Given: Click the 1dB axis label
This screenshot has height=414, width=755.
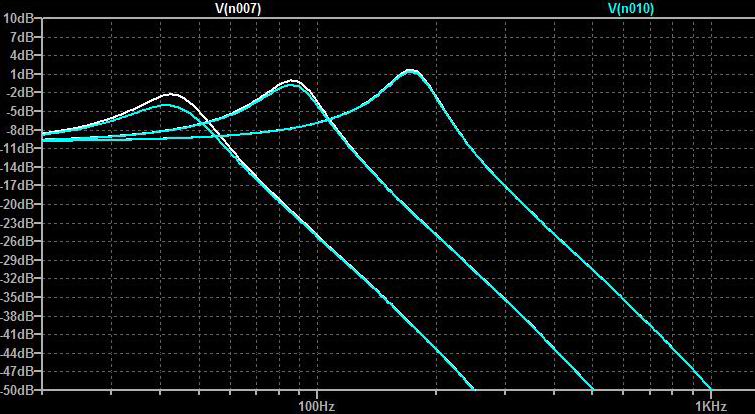Looking at the screenshot, I should pos(22,74).
